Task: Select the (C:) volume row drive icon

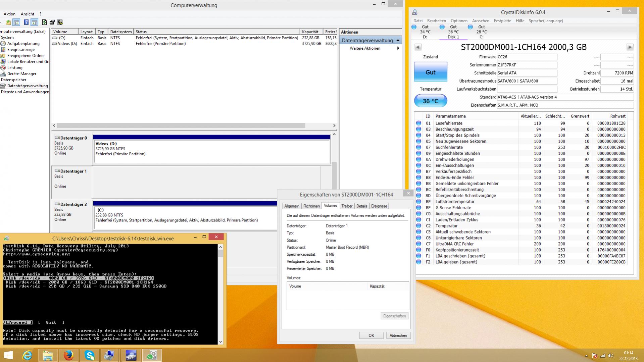Action: coord(55,38)
